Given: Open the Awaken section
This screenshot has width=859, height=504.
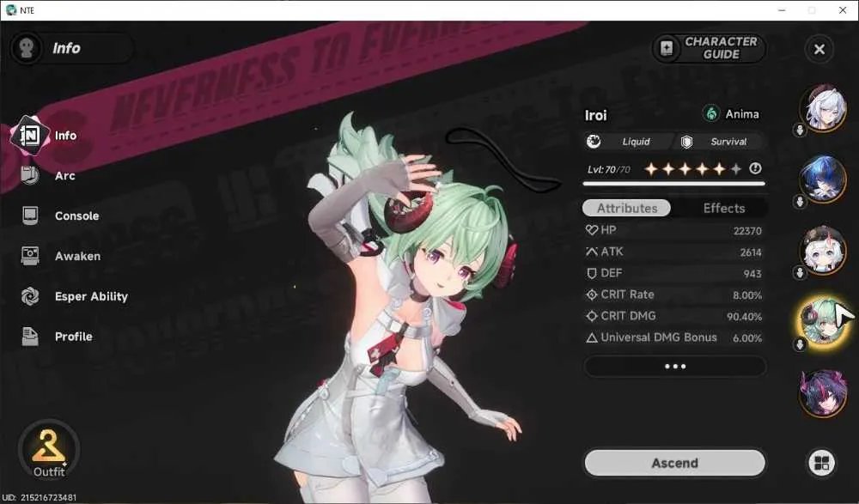Looking at the screenshot, I should (x=77, y=256).
